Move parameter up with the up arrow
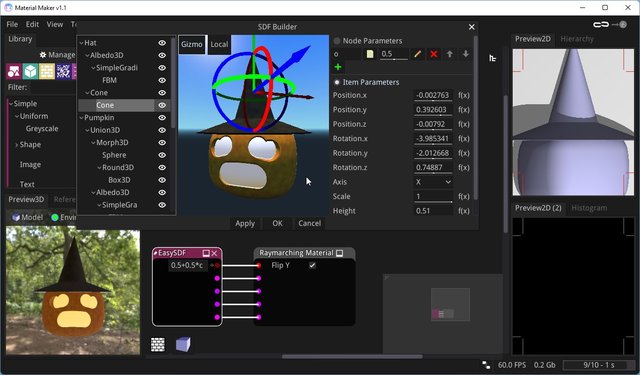The height and width of the screenshot is (375, 640). (x=449, y=54)
